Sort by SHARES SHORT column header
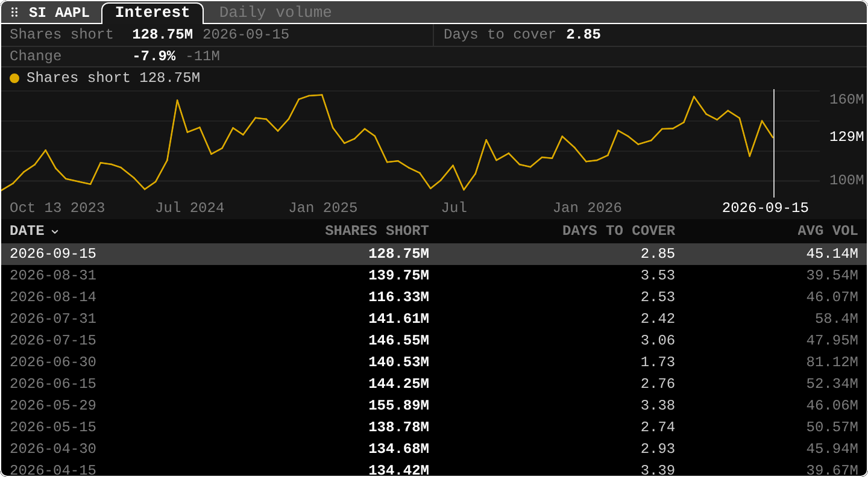 [x=377, y=231]
